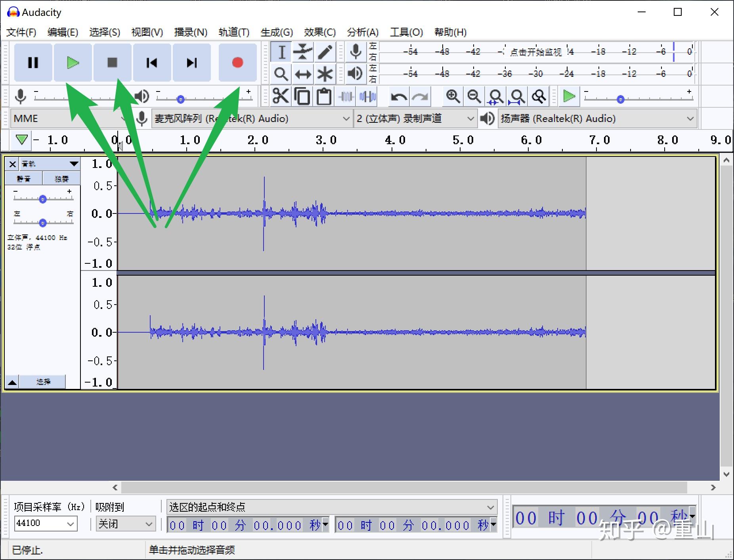
Task: Start recording with the red Record button
Action: 237,63
